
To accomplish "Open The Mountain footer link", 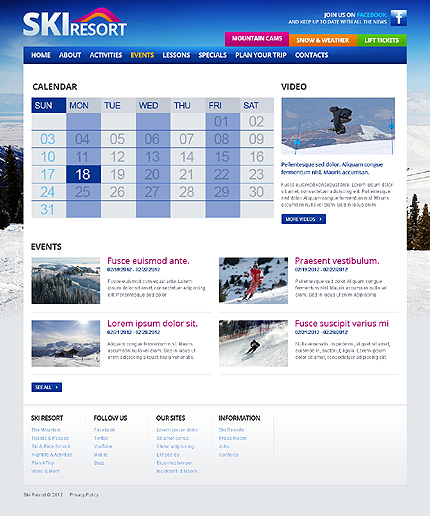I will (x=46, y=430).
